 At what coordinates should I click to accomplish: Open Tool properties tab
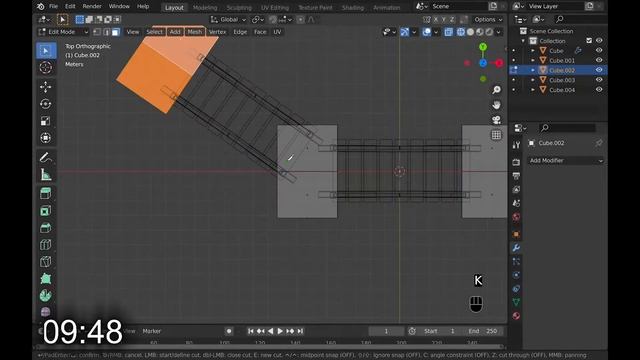point(516,145)
